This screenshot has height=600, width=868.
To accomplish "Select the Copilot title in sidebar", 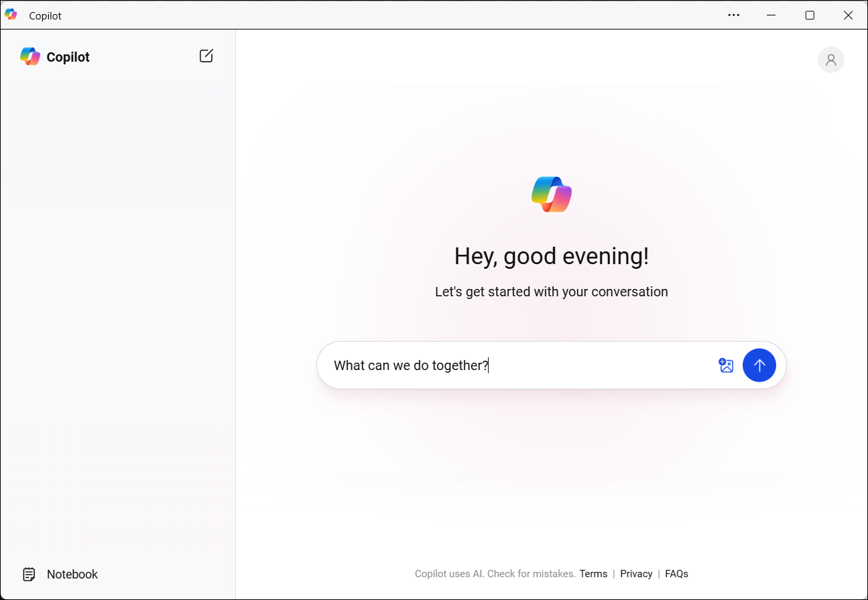I will 68,57.
